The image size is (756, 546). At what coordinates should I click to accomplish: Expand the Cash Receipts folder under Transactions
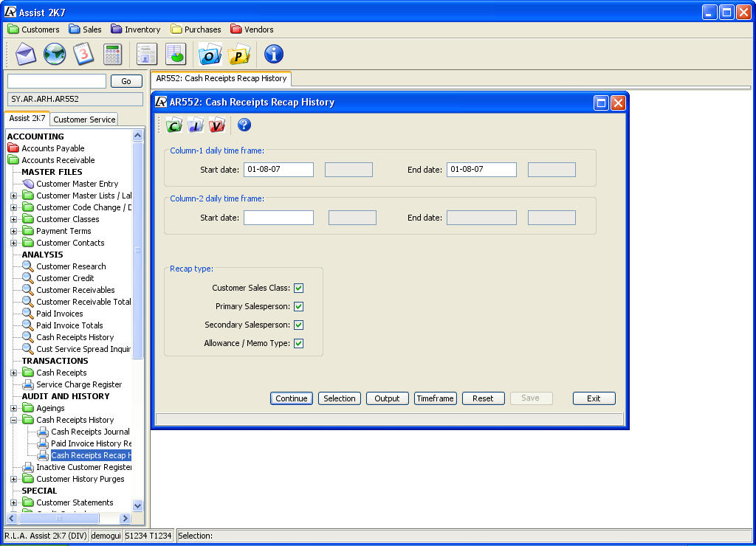[13, 373]
